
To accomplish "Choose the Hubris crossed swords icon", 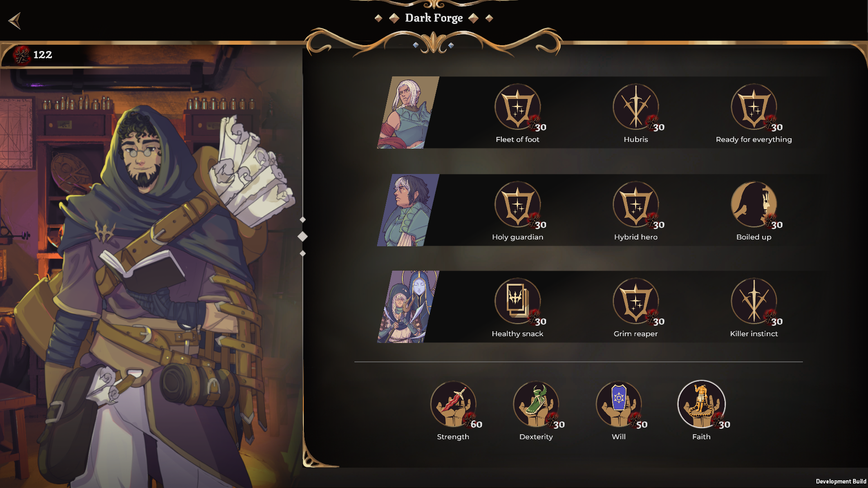I will pos(636,107).
